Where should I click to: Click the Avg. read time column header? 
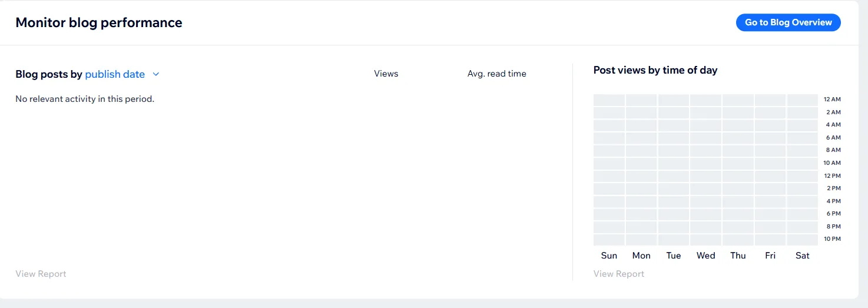point(496,74)
